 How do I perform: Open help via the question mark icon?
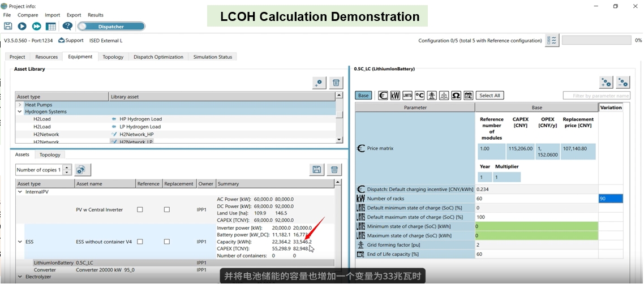pos(67,26)
